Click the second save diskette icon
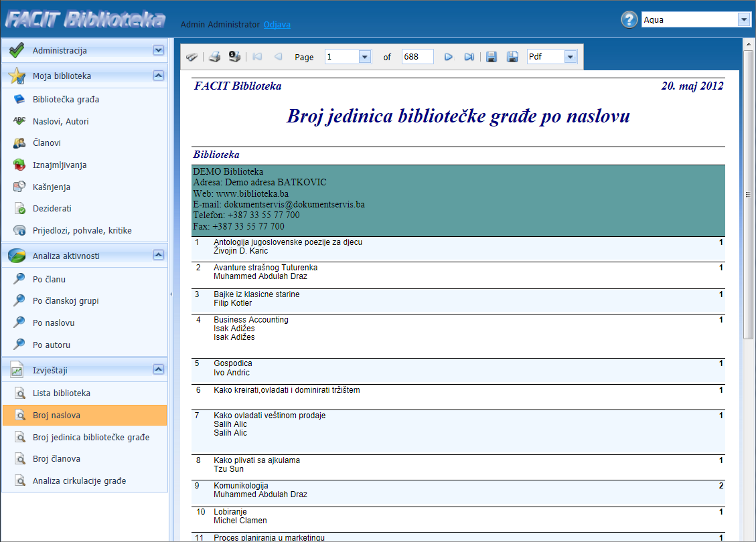The image size is (756, 542). [512, 57]
